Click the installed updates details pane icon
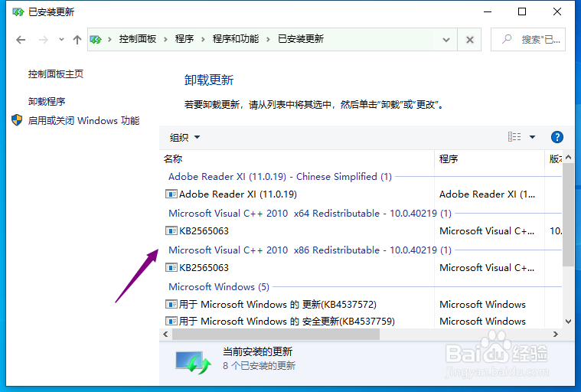 tap(193, 362)
